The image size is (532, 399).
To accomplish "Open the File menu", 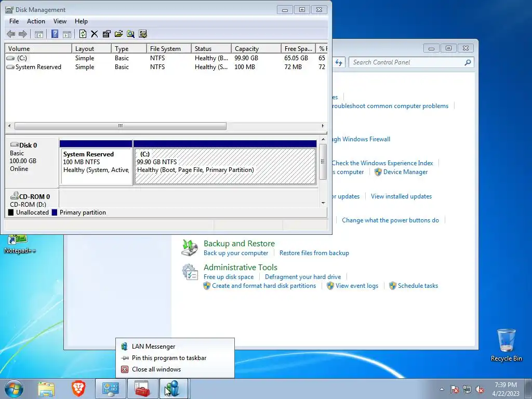I will pyautogui.click(x=14, y=21).
